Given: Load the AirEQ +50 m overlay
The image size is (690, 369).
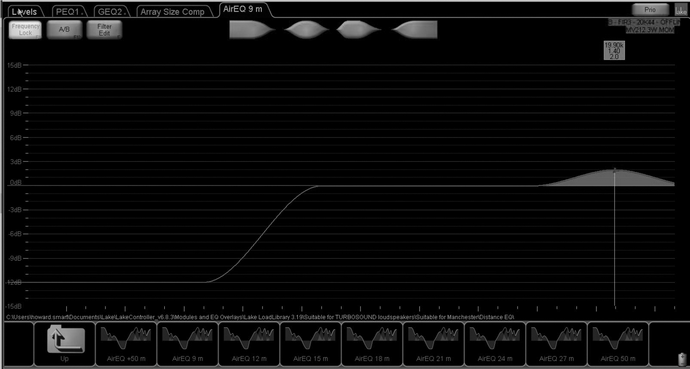Looking at the screenshot, I should coord(126,344).
